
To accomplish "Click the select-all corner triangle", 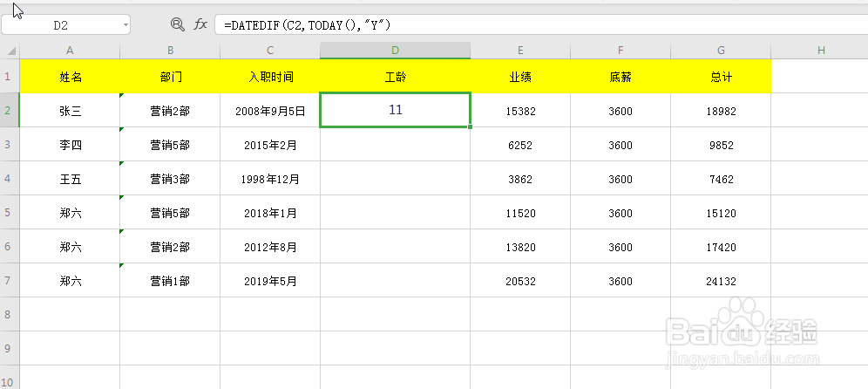I will pyautogui.click(x=10, y=51).
